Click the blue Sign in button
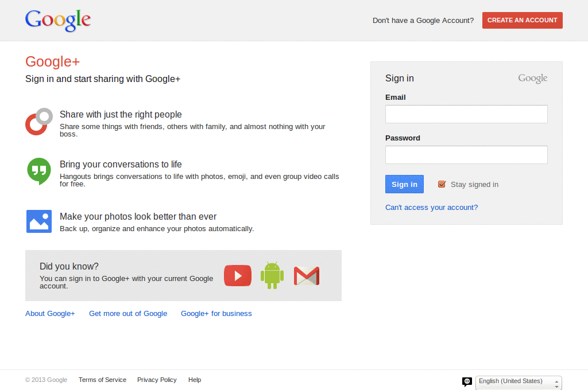 coord(404,184)
